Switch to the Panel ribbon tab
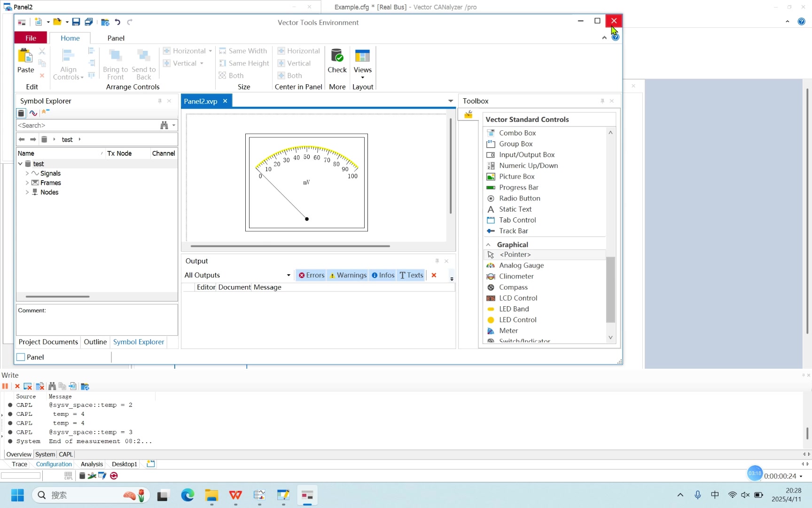812x508 pixels. click(116, 38)
